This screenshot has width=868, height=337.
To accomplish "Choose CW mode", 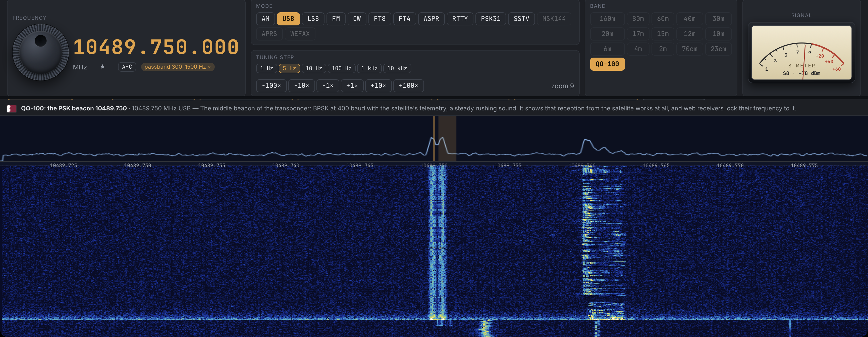I will tap(357, 19).
